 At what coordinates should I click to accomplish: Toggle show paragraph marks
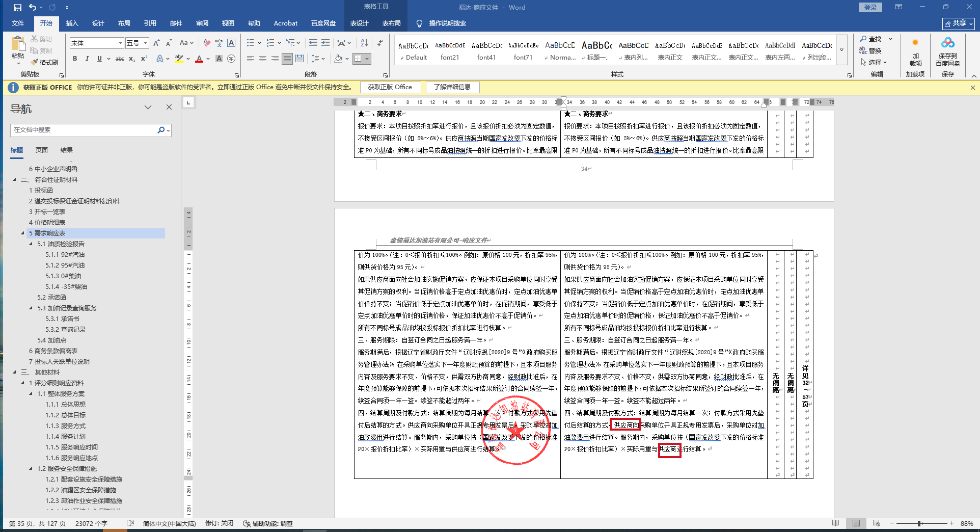click(x=380, y=43)
